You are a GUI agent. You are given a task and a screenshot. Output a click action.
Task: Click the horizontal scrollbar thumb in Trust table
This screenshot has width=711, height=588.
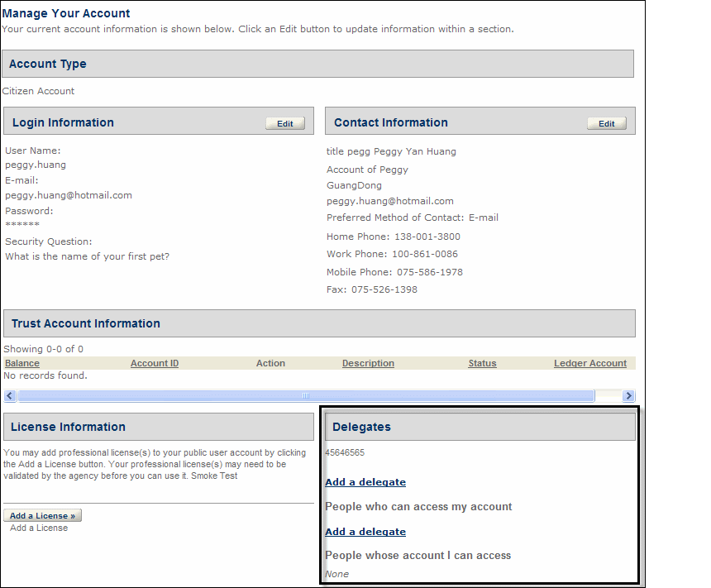tap(305, 396)
